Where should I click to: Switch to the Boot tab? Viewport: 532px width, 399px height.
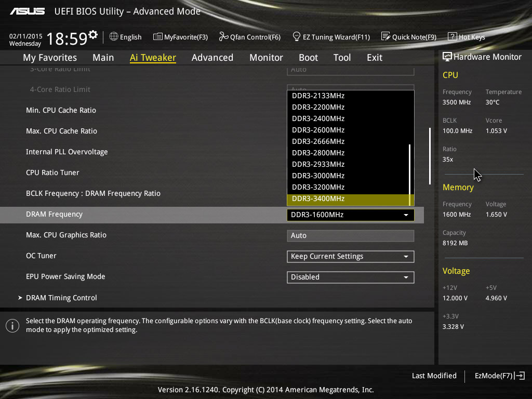(x=309, y=57)
